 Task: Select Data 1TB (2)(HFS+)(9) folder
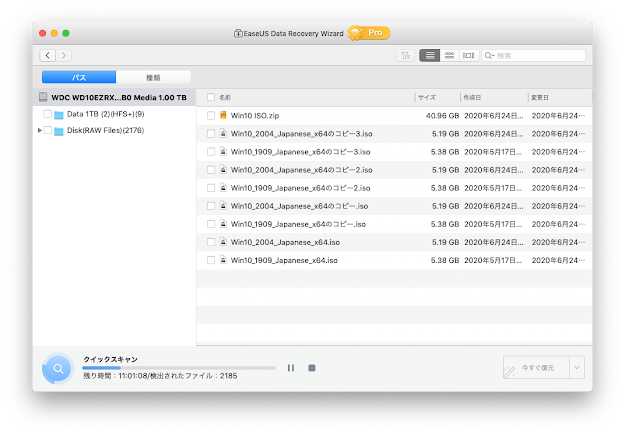[106, 114]
